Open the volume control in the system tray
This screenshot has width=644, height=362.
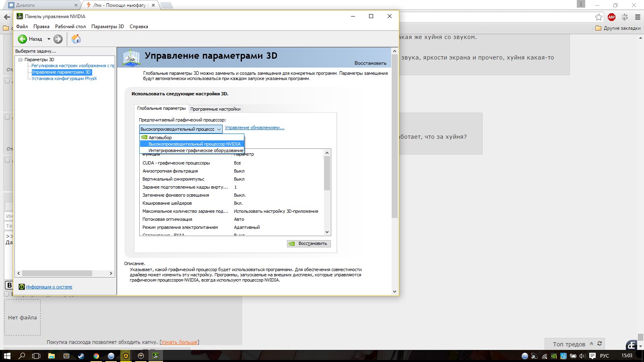(582, 356)
